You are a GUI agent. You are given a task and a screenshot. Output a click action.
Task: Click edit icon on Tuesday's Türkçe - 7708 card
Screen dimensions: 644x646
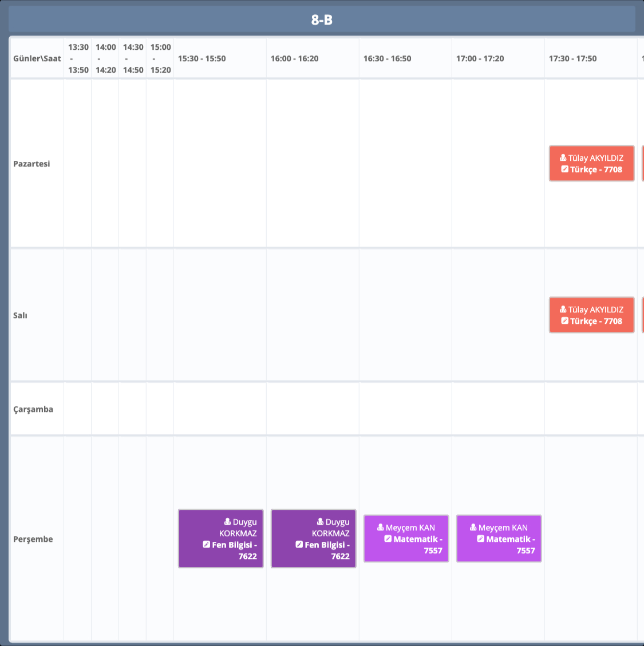pyautogui.click(x=565, y=321)
